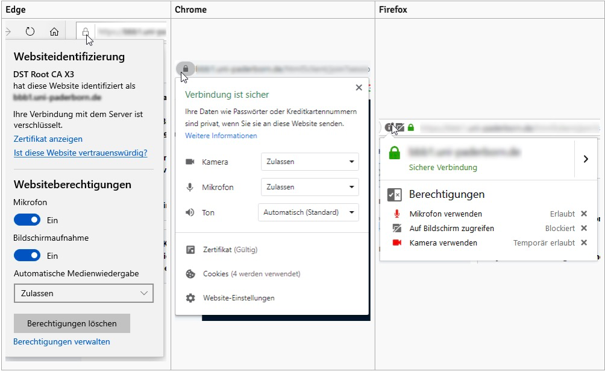Open the Kamera Zulassen dropdown
This screenshot has width=605, height=371.
[x=310, y=162]
